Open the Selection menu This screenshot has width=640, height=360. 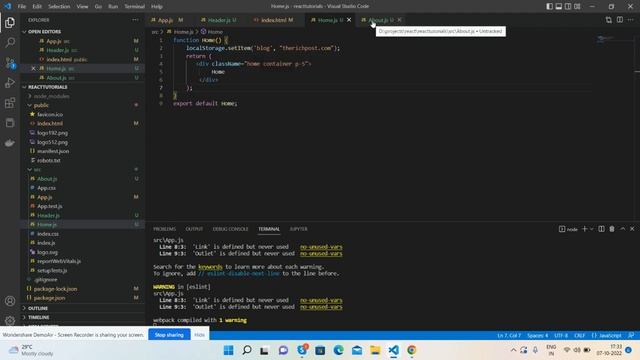tap(59, 7)
